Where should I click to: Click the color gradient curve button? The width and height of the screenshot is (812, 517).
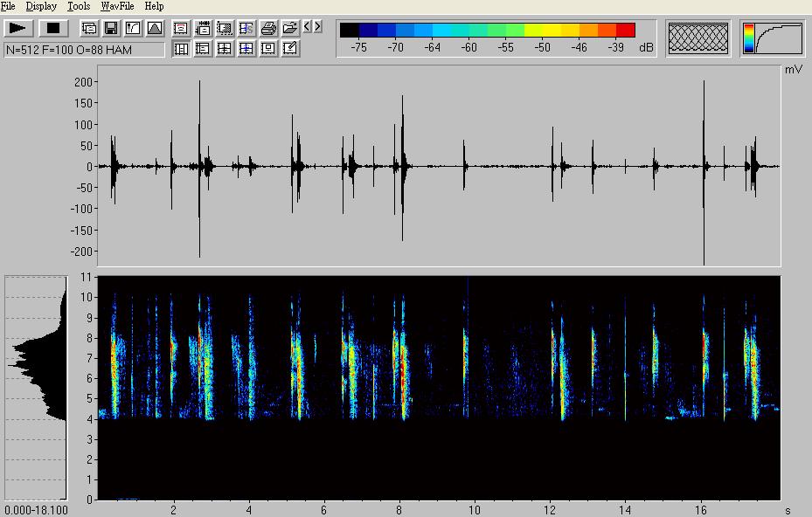773,39
